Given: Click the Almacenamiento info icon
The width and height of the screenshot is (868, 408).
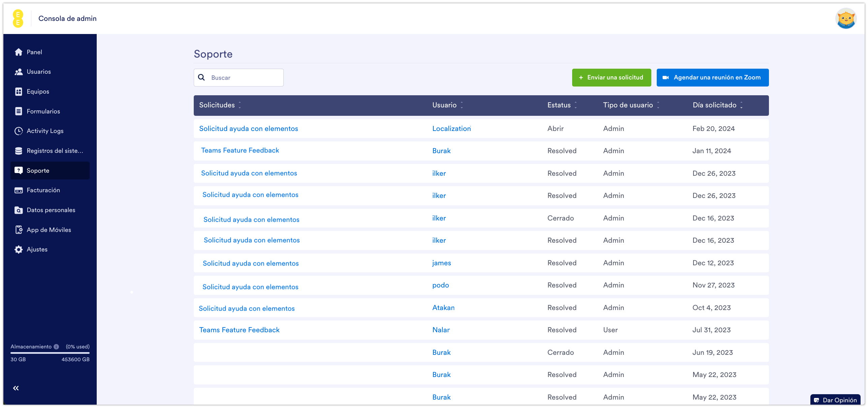Looking at the screenshot, I should (x=56, y=347).
